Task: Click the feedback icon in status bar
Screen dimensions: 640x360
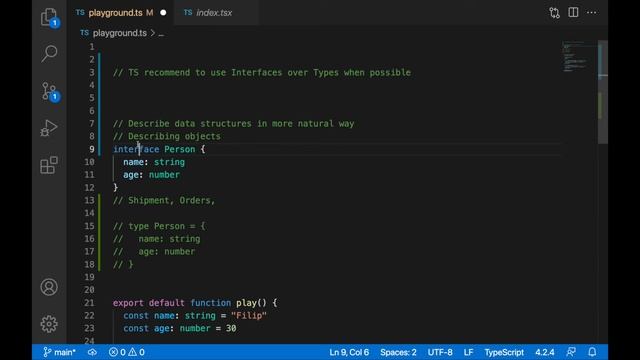Action: coord(571,352)
